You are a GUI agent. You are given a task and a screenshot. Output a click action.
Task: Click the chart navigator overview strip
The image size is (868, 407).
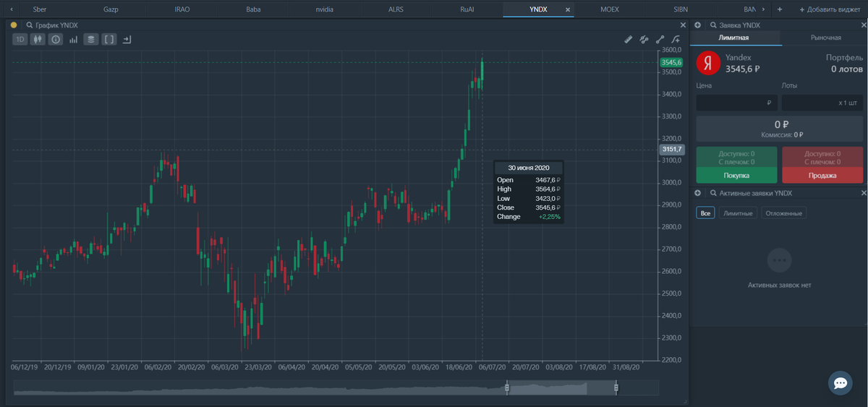[336, 388]
